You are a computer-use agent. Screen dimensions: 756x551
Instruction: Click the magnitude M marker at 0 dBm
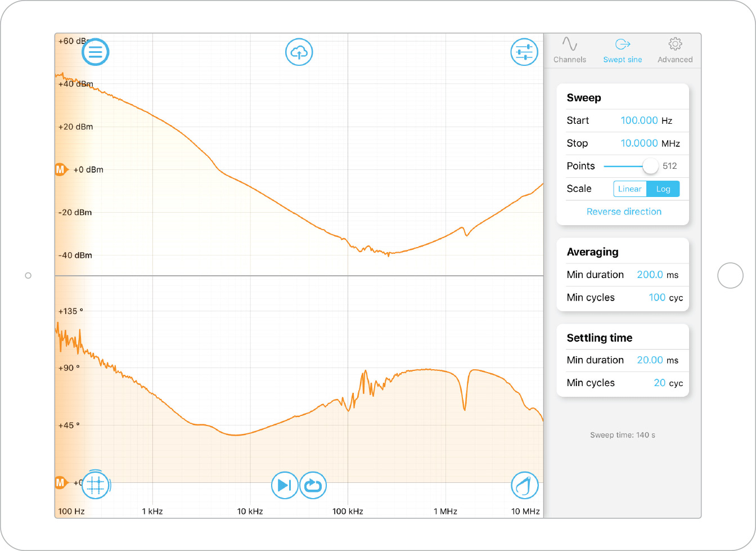[x=60, y=169]
